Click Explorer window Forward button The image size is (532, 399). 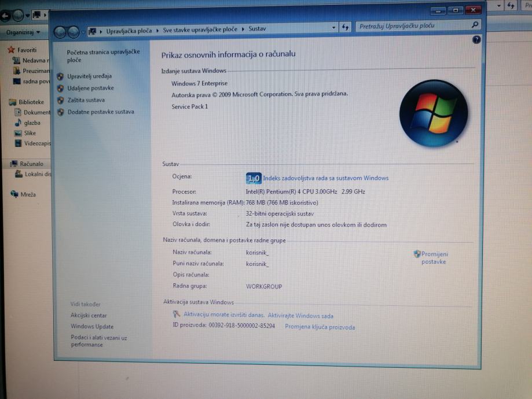click(18, 16)
